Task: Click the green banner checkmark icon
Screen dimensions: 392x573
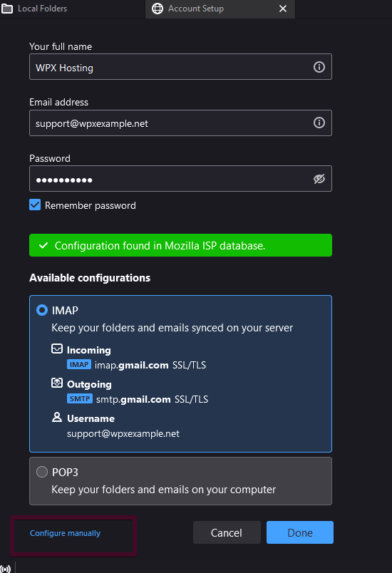Action: point(43,245)
